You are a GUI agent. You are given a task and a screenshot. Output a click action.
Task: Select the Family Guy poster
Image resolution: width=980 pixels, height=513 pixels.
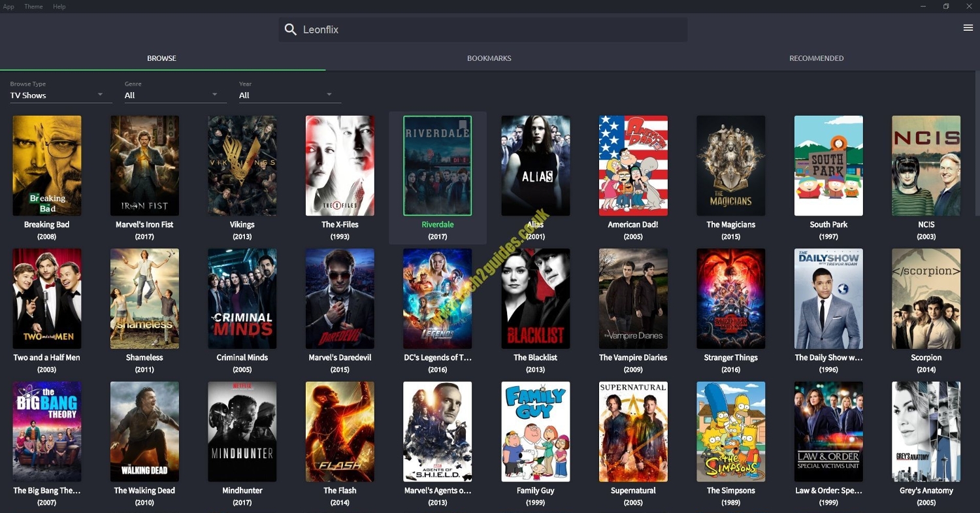pos(536,432)
